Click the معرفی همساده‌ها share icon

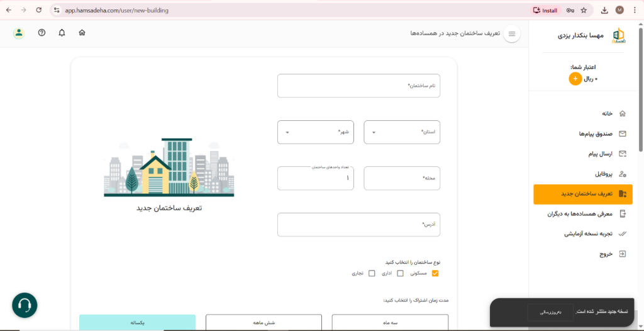coord(623,214)
